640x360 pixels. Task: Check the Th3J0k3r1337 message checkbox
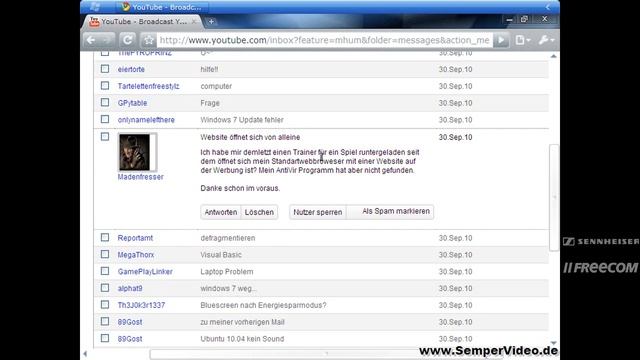coord(105,304)
